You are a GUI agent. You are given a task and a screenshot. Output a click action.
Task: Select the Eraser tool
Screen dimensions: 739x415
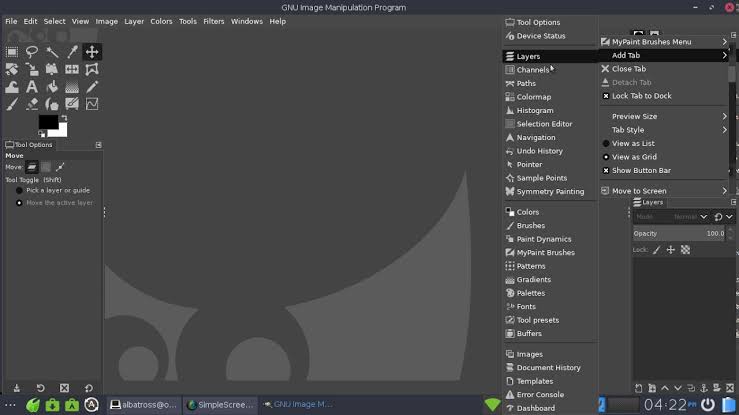pos(32,104)
